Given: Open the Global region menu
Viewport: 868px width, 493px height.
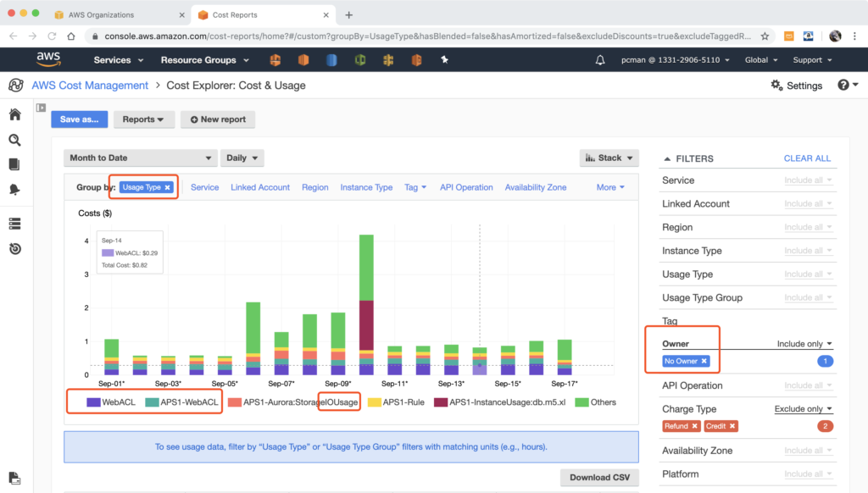Looking at the screenshot, I should tap(761, 60).
